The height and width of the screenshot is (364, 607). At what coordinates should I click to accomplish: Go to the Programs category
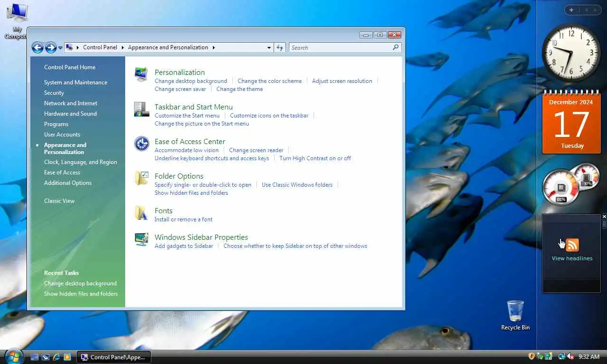56,124
